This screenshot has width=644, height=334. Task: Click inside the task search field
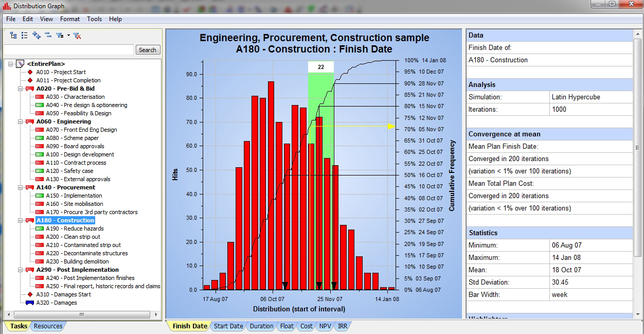[68, 50]
